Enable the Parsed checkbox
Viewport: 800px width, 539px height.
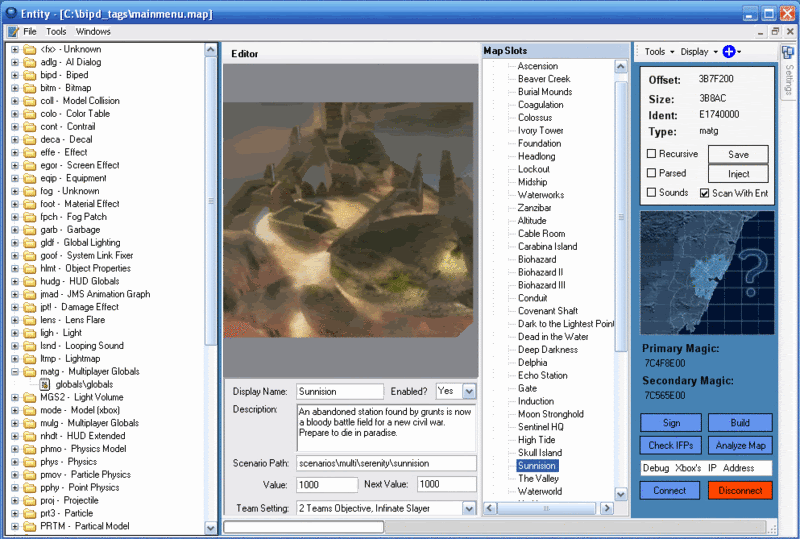[x=652, y=173]
